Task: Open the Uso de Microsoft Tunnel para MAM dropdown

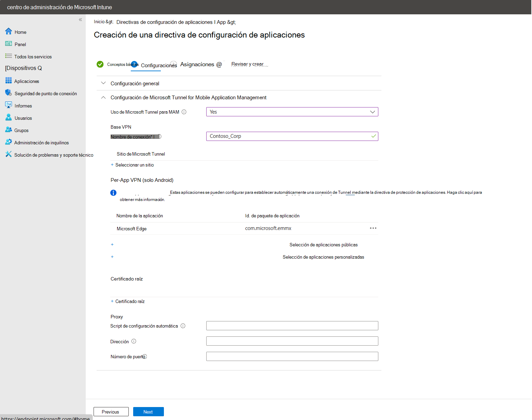Action: pyautogui.click(x=292, y=112)
